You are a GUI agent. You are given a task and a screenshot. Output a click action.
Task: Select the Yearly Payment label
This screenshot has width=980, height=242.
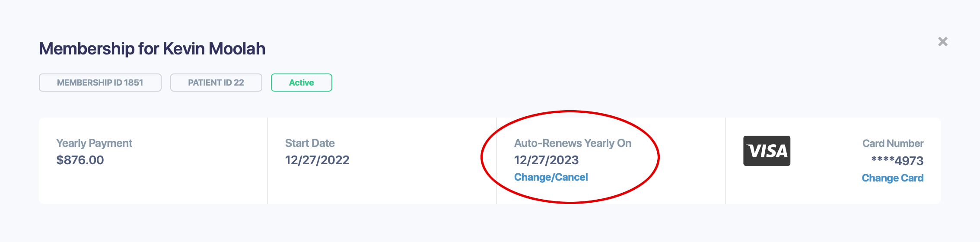pos(94,143)
